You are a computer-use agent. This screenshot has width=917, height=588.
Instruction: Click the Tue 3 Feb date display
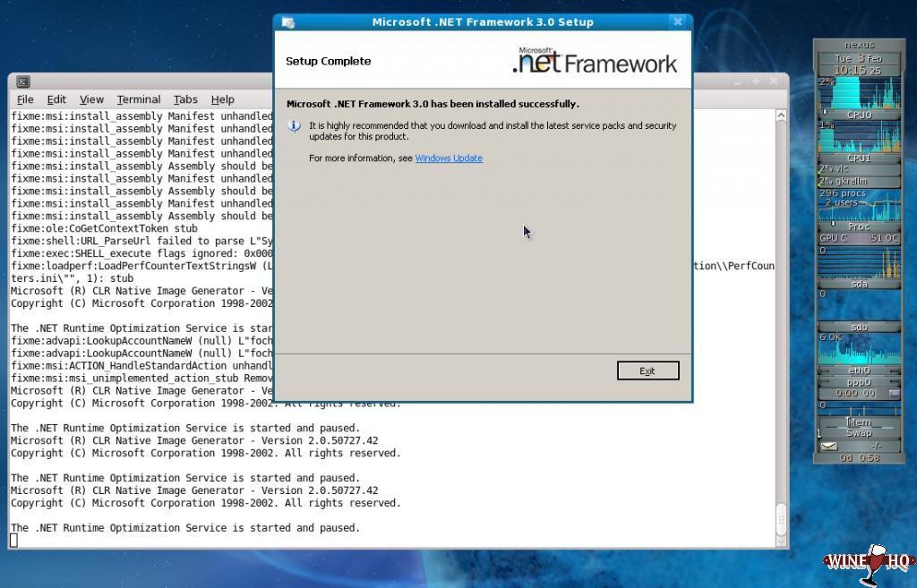859,58
